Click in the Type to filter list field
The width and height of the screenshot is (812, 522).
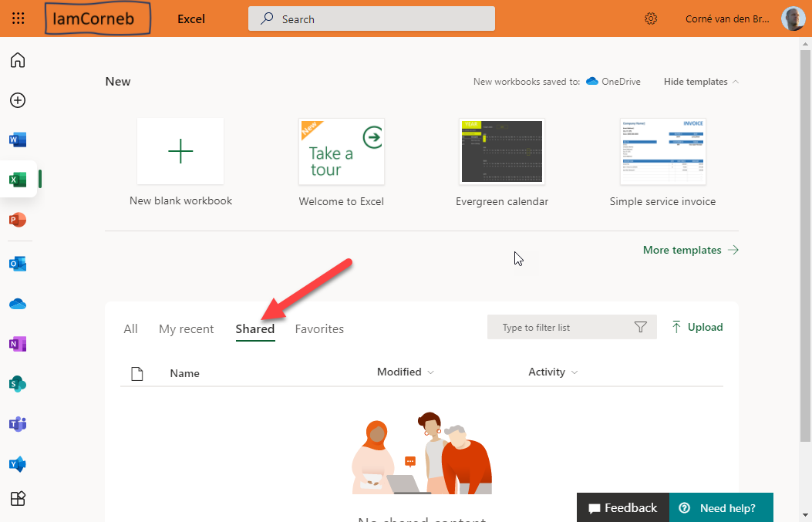571,327
